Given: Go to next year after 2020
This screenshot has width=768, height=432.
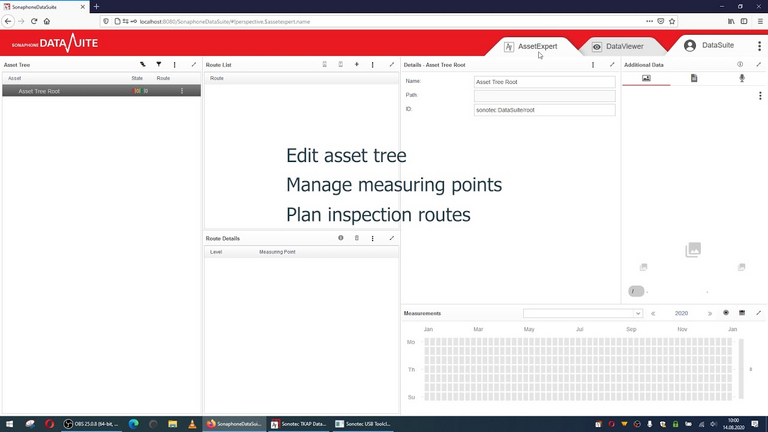Looking at the screenshot, I should 710,313.
